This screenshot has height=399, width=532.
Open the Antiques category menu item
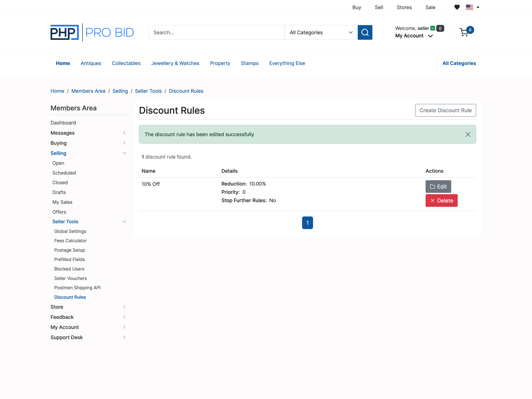tap(91, 63)
